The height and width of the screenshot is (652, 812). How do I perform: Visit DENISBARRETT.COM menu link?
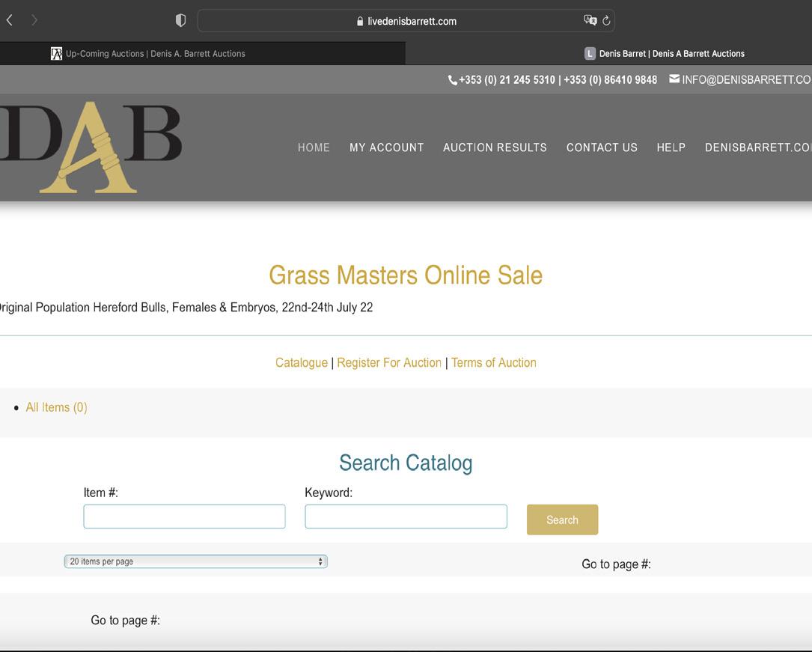click(758, 147)
